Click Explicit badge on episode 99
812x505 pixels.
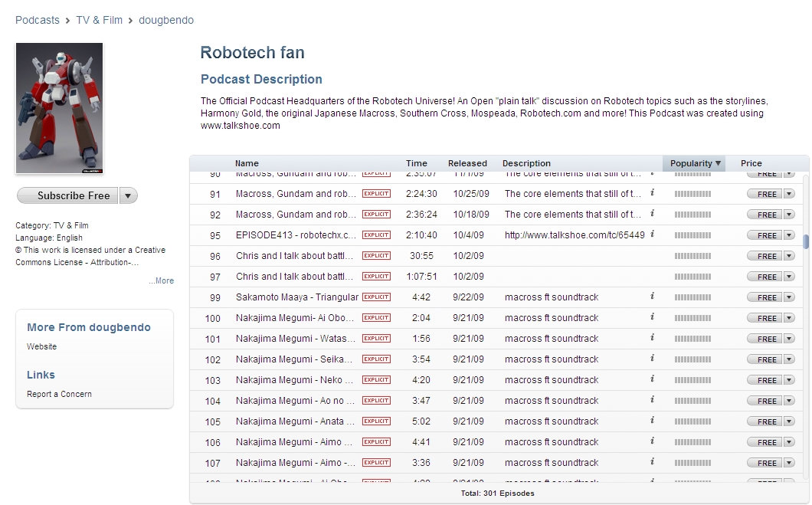(x=376, y=297)
